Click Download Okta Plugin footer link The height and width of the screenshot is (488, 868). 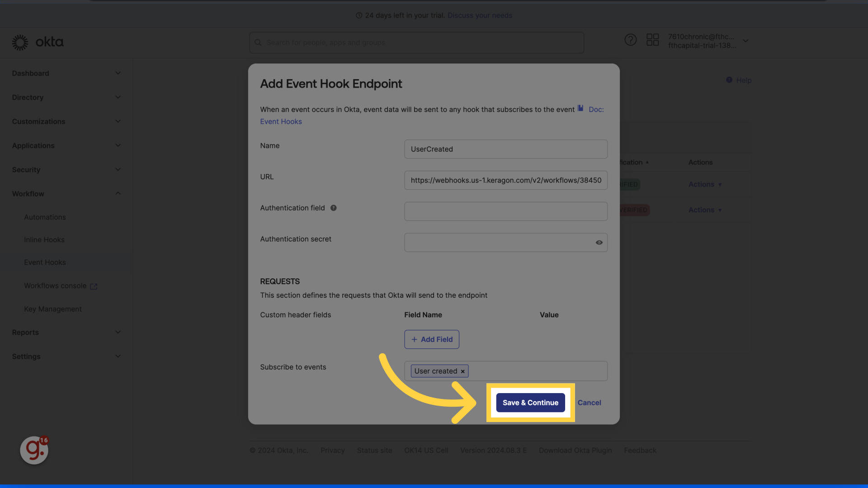[575, 450]
